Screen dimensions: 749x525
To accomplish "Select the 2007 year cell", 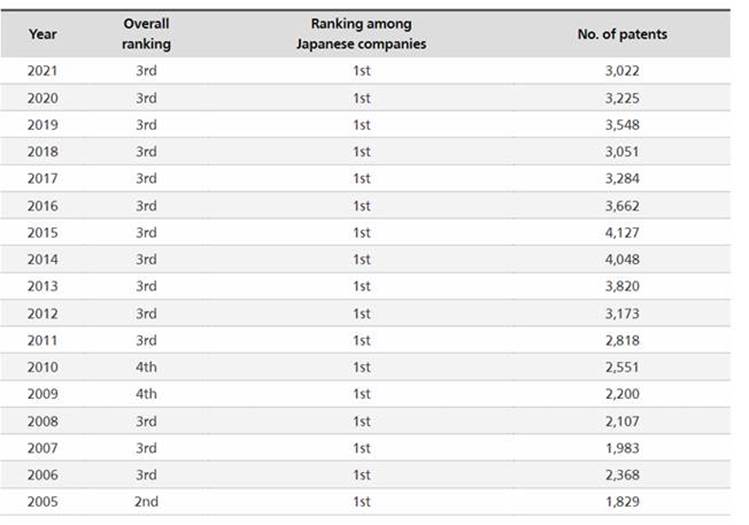I will [x=43, y=448].
